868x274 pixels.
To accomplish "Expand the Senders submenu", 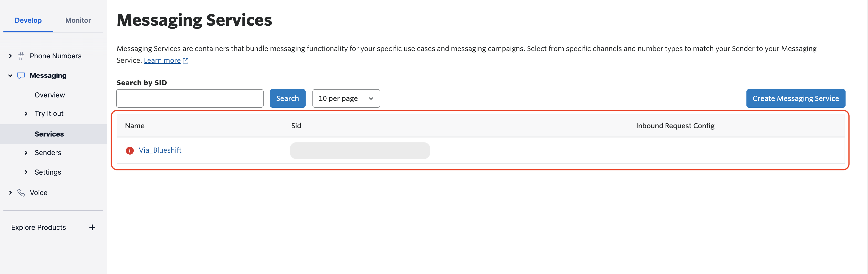I will click(x=26, y=153).
